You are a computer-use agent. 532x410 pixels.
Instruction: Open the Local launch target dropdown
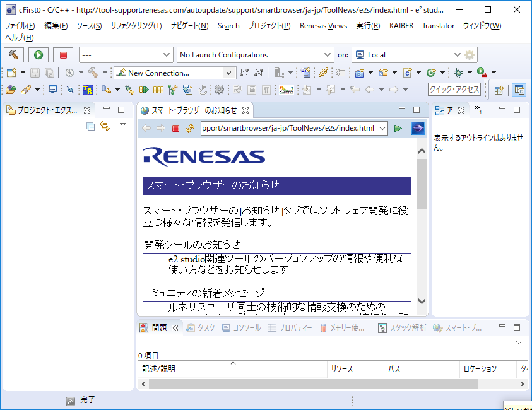[x=408, y=55]
